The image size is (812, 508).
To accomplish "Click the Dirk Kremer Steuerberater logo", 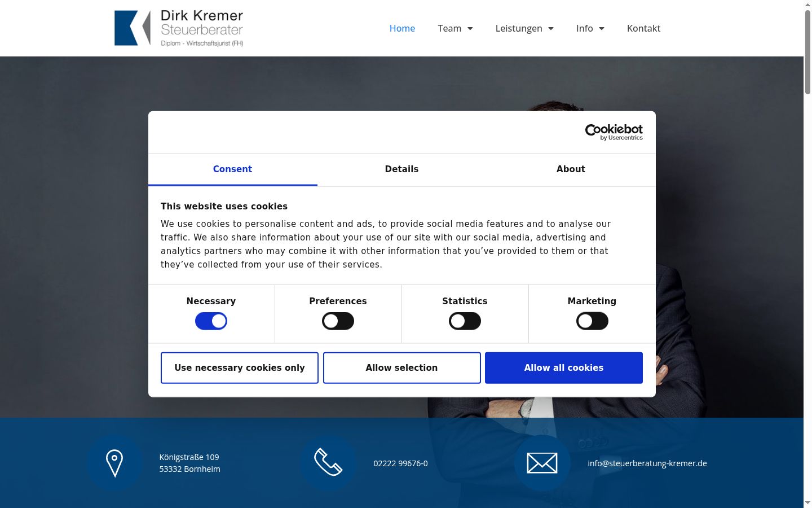I will coord(179,28).
